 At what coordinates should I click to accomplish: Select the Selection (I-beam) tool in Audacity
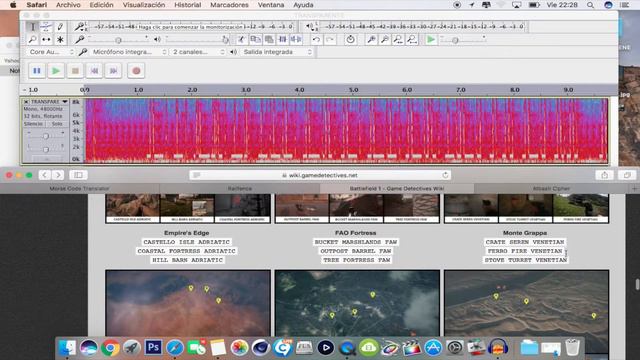(32, 27)
